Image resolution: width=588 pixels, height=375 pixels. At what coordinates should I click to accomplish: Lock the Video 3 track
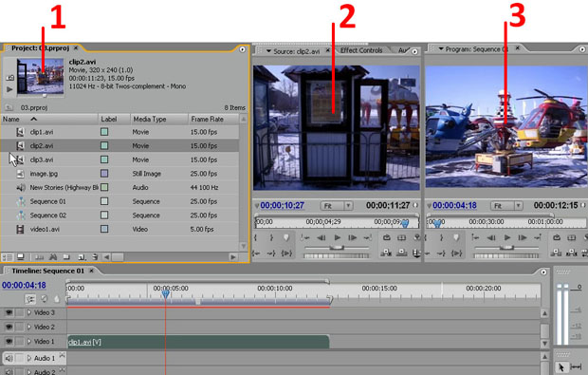point(20,312)
